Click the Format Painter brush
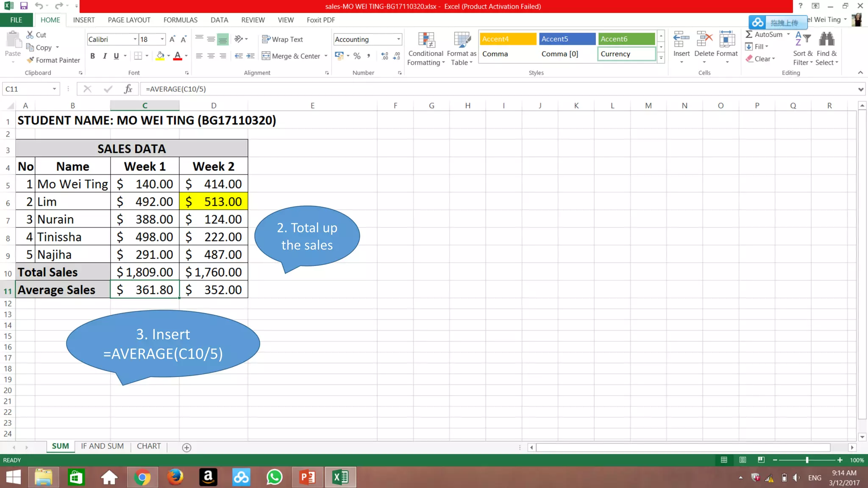 (30, 60)
